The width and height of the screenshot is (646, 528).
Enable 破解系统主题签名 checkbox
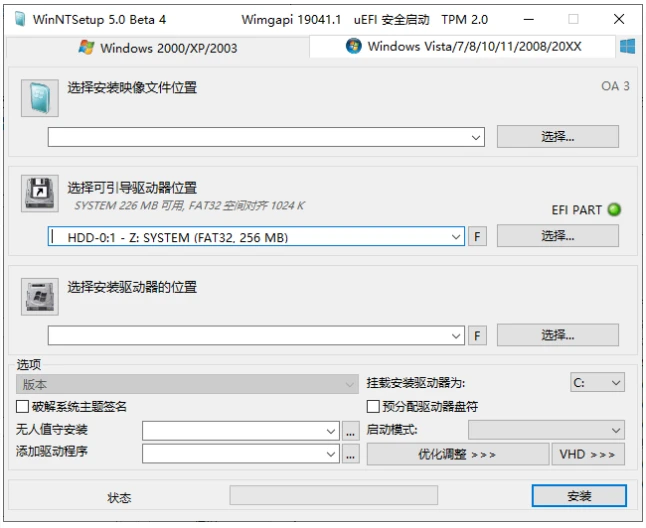[x=22, y=407]
